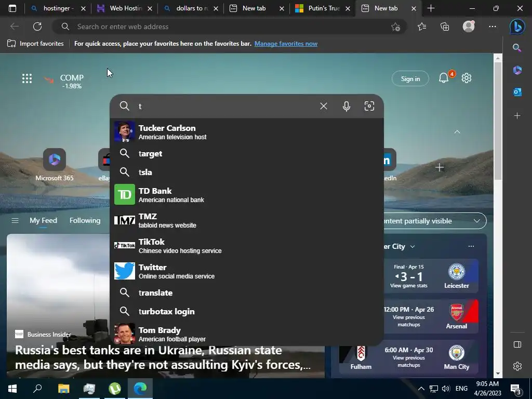Viewport: 532px width, 399px height.
Task: Open uTorrent from taskbar
Action: point(115,389)
